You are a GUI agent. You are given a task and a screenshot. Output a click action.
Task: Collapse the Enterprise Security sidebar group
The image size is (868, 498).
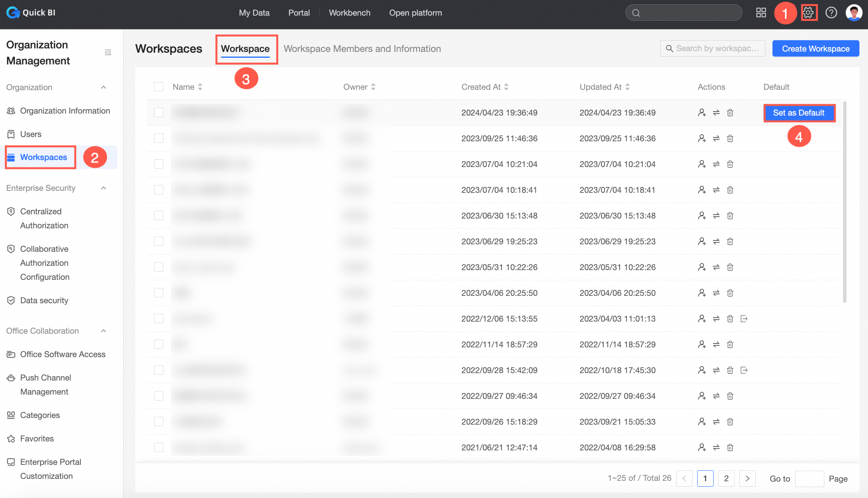tap(104, 188)
